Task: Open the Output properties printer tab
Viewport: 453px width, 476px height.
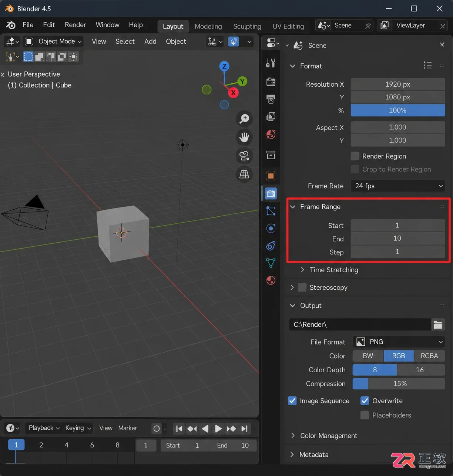Action: point(271,99)
